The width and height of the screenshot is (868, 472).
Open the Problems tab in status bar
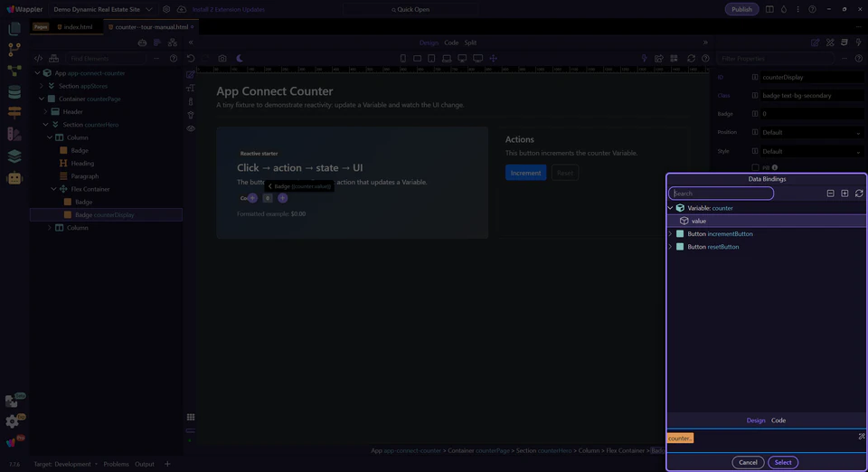pos(117,464)
